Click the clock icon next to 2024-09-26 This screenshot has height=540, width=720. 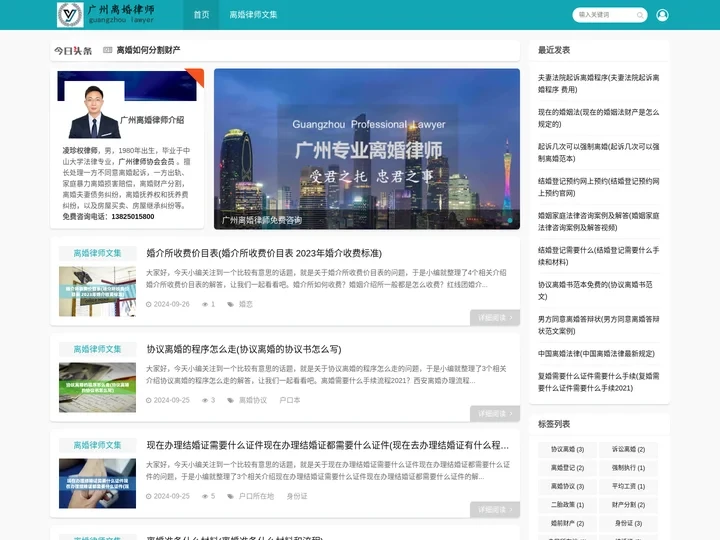(x=148, y=304)
